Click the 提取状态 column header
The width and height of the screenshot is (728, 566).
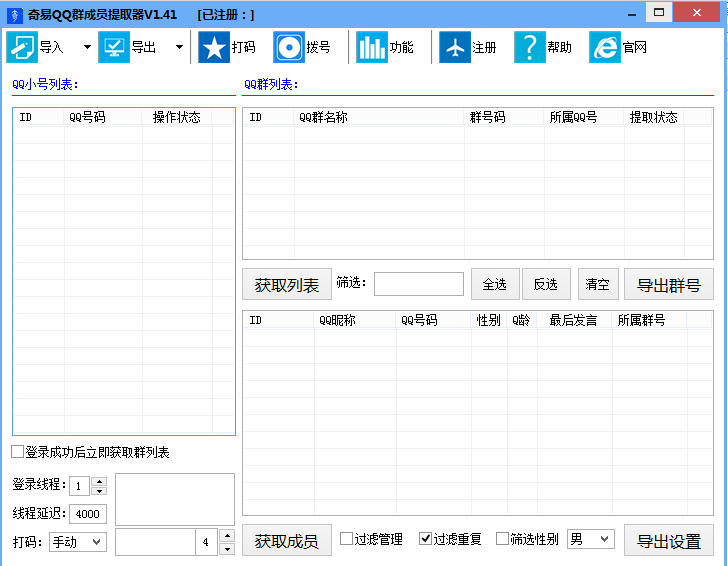tap(654, 117)
